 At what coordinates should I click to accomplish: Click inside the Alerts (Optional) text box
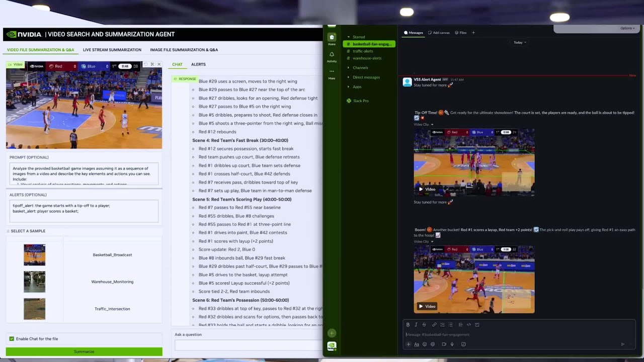click(x=84, y=211)
